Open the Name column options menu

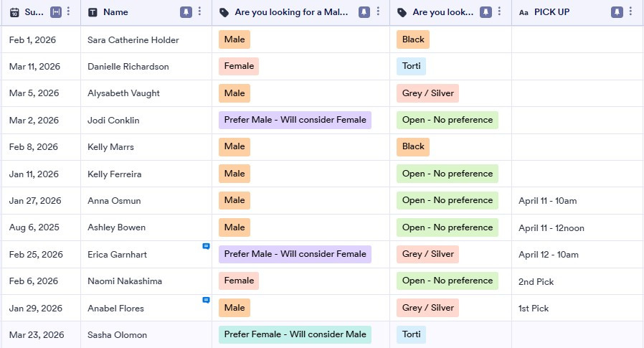pos(199,12)
